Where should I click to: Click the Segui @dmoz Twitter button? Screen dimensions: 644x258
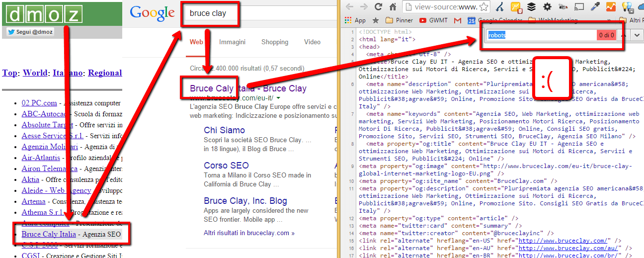point(30,32)
